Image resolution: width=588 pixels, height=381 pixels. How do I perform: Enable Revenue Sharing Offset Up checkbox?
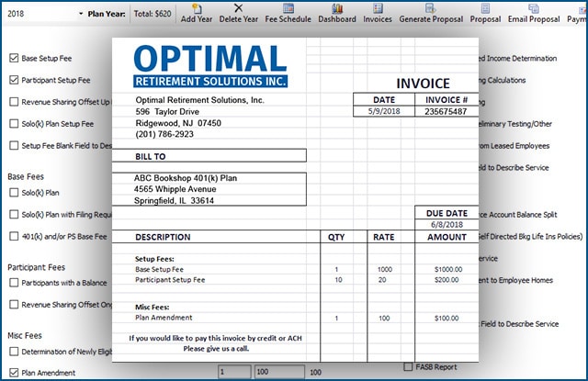[14, 102]
